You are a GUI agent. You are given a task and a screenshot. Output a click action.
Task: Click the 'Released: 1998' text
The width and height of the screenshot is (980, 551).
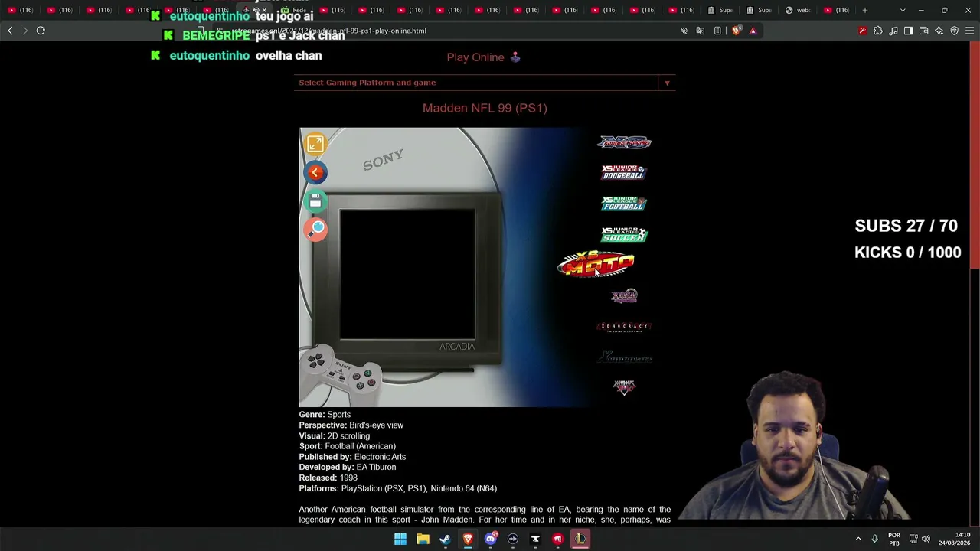328,478
